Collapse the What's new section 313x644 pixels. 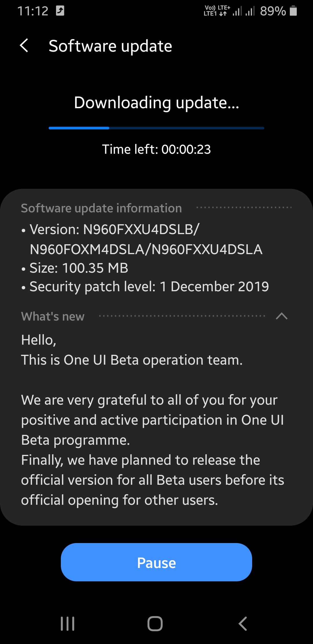click(282, 316)
